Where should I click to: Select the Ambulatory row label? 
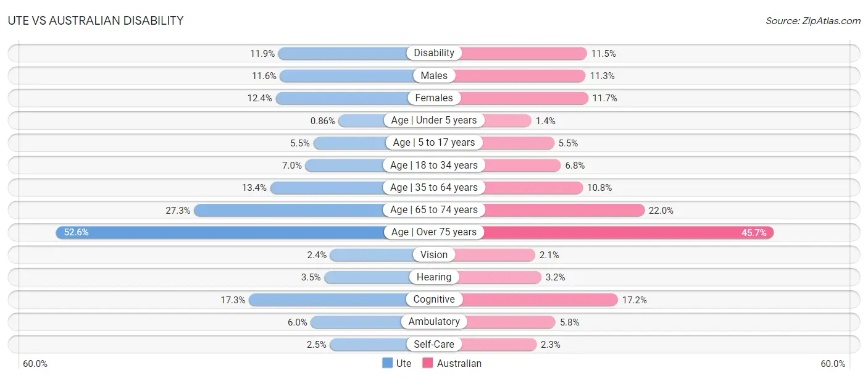pyautogui.click(x=434, y=322)
